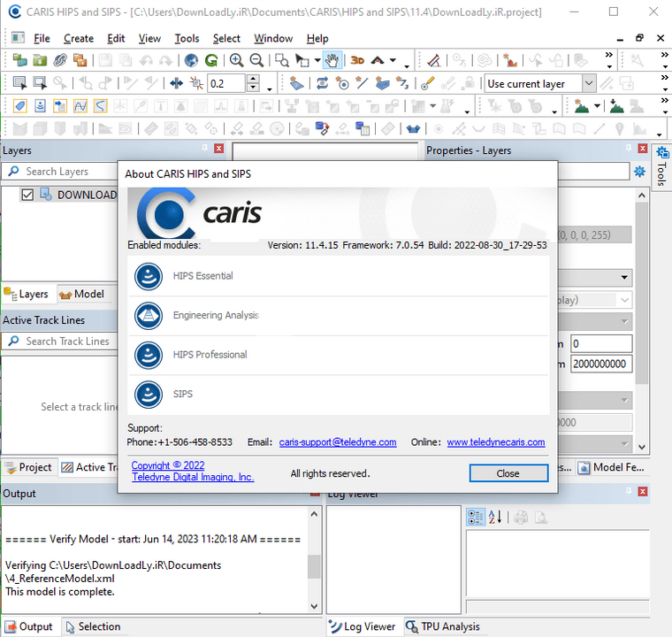Open the Window menu
Viewport: 672px width, 637px height.
click(x=273, y=39)
